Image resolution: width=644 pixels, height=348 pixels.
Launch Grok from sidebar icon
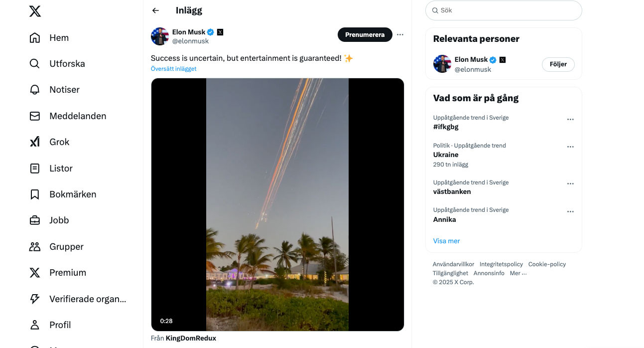pyautogui.click(x=35, y=142)
